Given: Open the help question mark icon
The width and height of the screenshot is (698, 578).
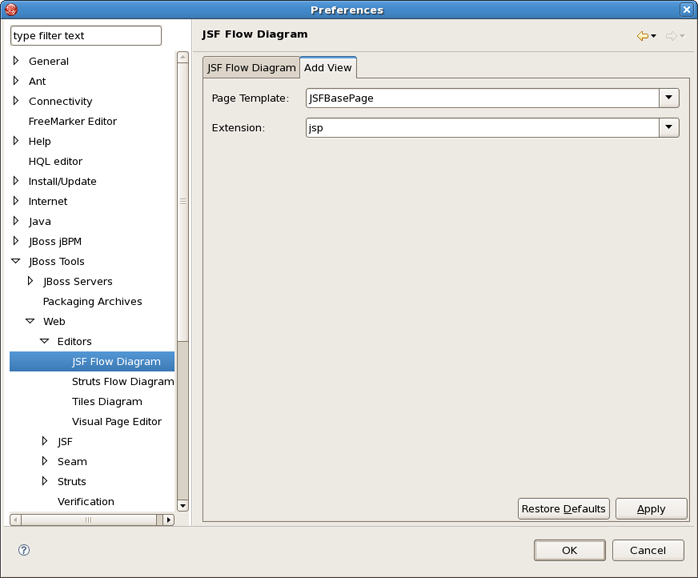Looking at the screenshot, I should [x=24, y=550].
